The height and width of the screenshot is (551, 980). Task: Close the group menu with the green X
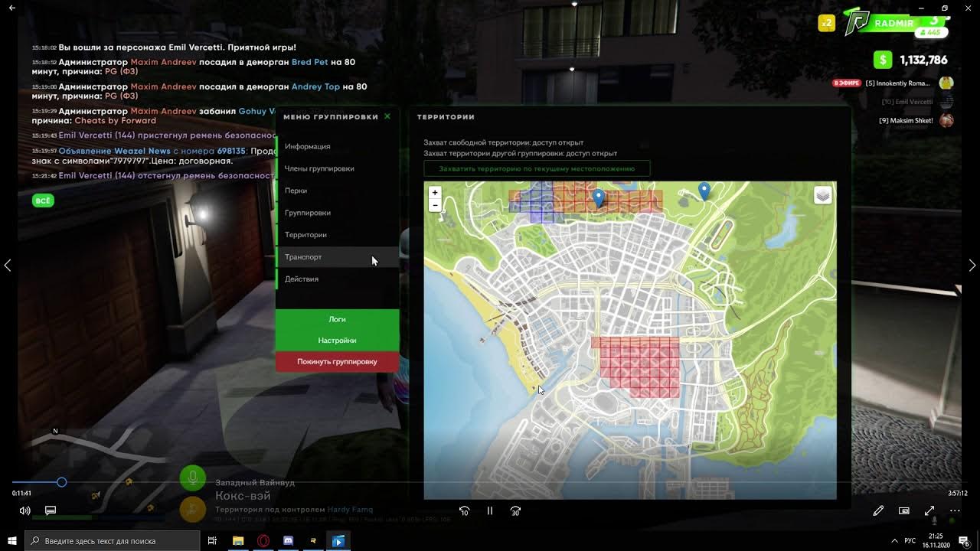[387, 116]
